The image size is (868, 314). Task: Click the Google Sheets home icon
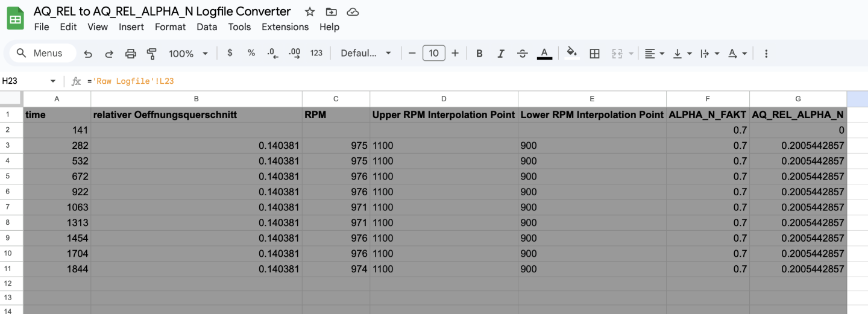[x=15, y=18]
